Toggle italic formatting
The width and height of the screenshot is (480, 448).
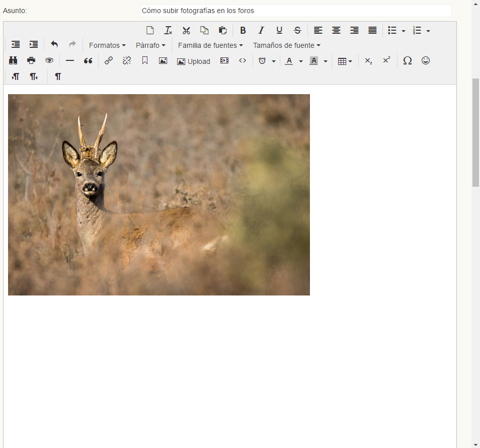(261, 30)
